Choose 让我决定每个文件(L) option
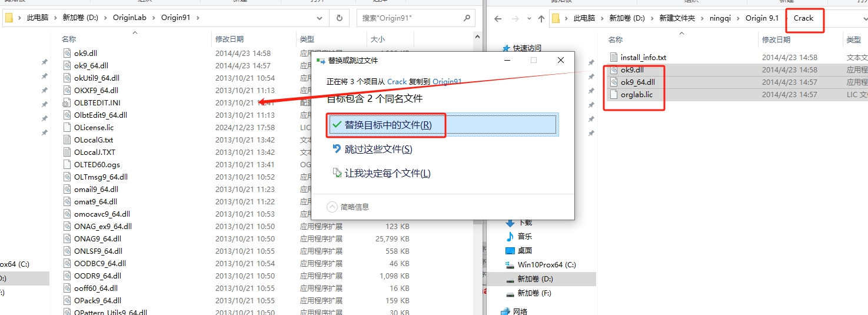The width and height of the screenshot is (868, 315). click(x=381, y=173)
